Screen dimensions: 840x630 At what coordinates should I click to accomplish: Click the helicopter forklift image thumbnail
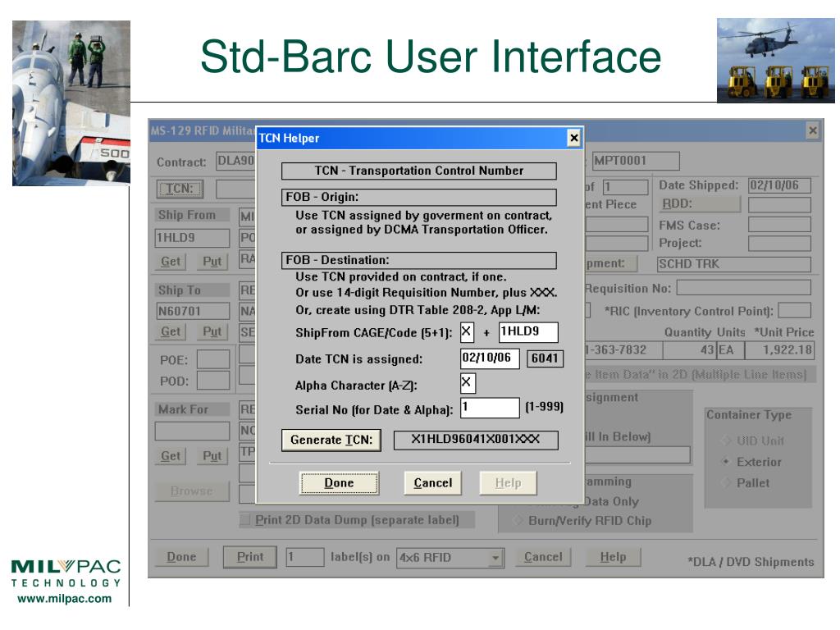coord(776,61)
